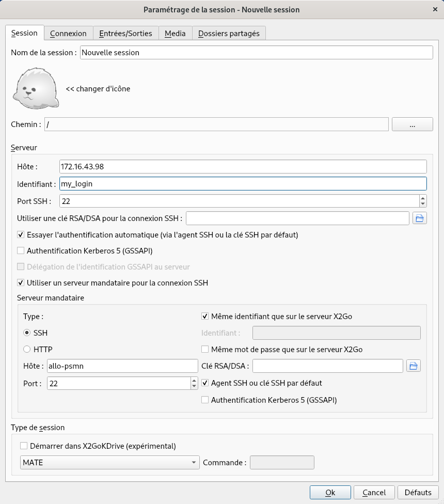Increase the SSH port number
Screen dimensions: 444x504
click(423, 198)
